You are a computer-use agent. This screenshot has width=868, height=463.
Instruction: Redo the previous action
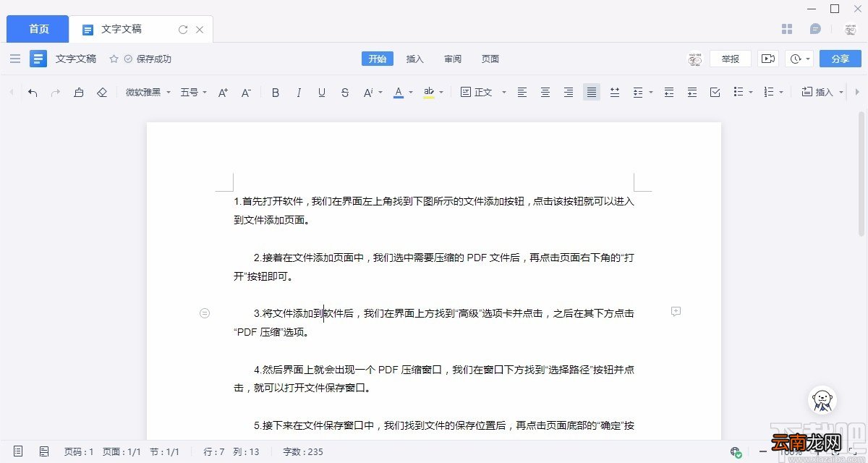pyautogui.click(x=55, y=93)
